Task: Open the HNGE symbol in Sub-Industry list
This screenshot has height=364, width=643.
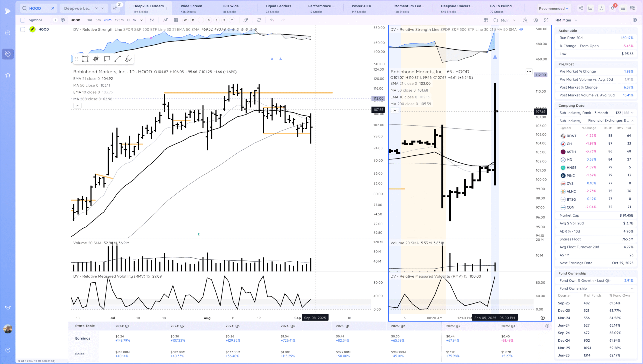Action: coord(571,167)
